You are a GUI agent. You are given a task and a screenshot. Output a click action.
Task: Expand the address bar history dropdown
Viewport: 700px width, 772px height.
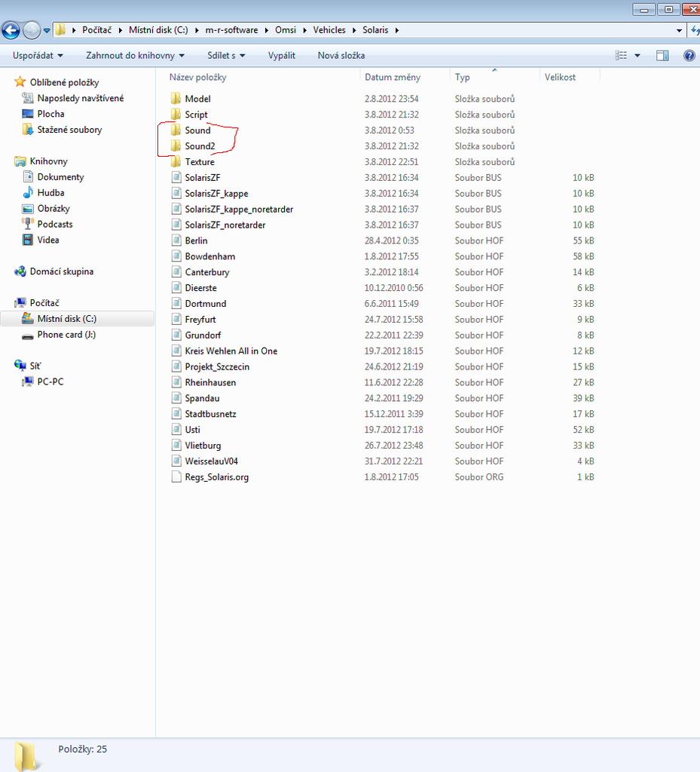coord(680,31)
